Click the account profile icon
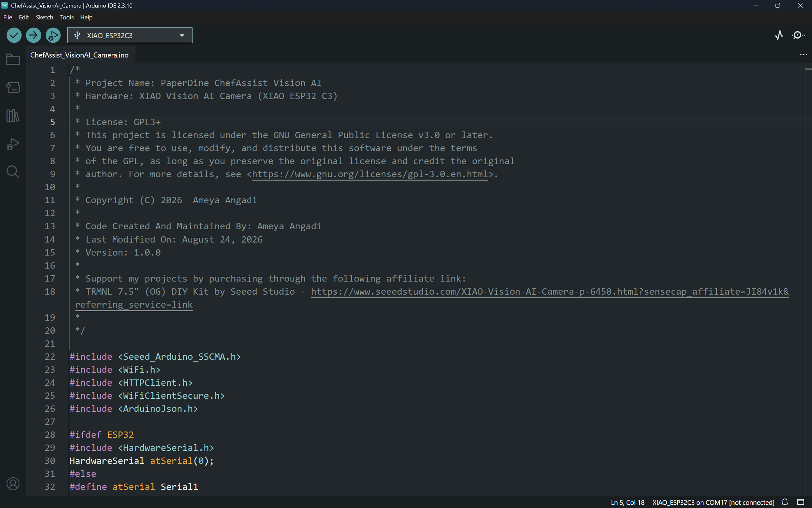 click(x=13, y=484)
